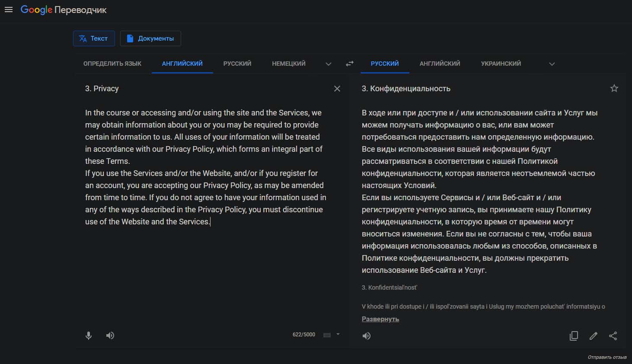The height and width of the screenshot is (364, 632).
Task: Suggest an edit with pencil icon
Action: pyautogui.click(x=594, y=336)
